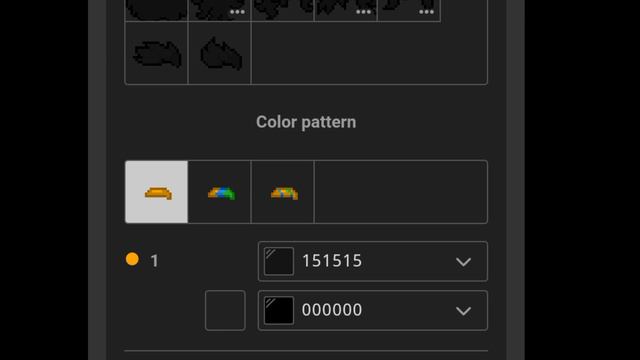Choose the orange-blue-green color pattern

220,192
